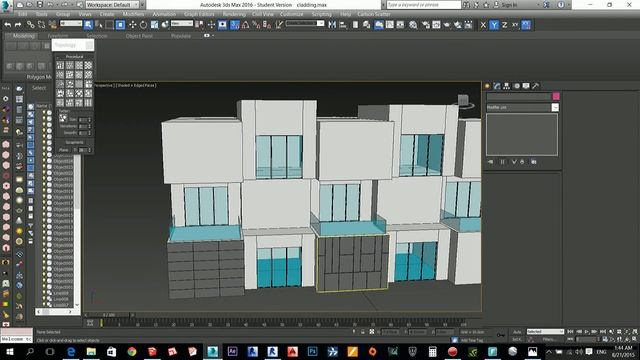Toggle the Angle Snap button

(245, 25)
